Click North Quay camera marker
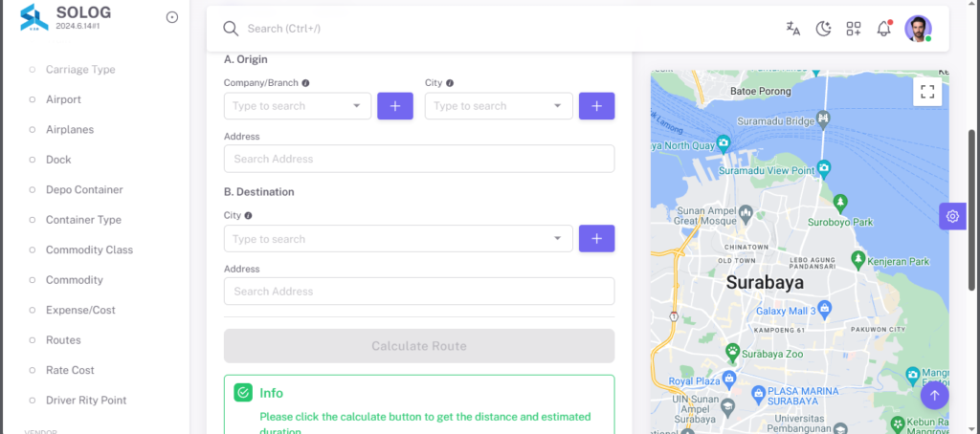The height and width of the screenshot is (434, 980). click(x=724, y=143)
